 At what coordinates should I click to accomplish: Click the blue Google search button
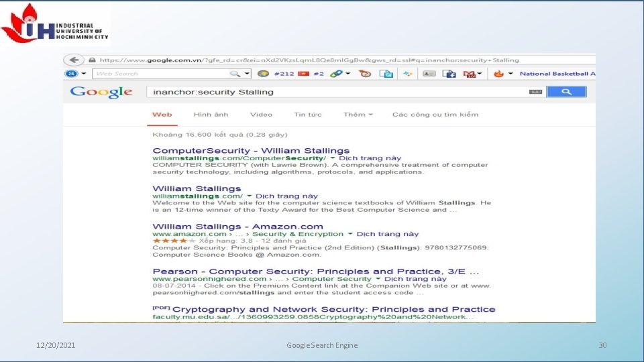[x=566, y=92]
